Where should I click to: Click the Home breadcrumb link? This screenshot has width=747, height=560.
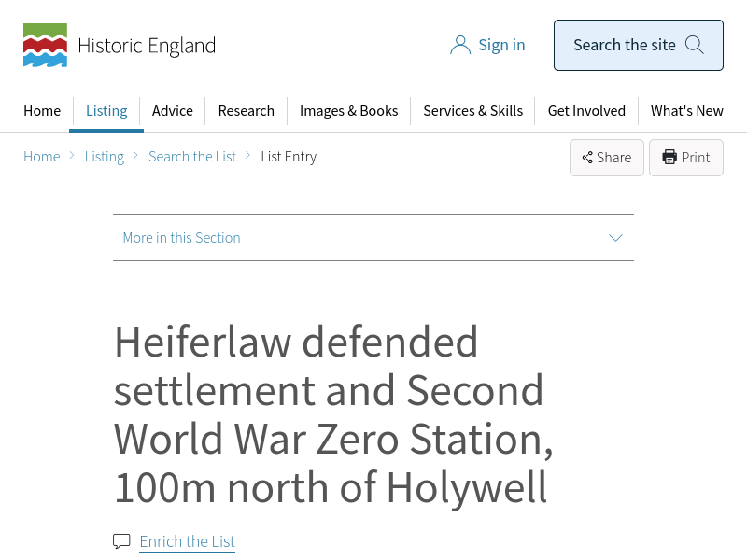[x=42, y=157]
